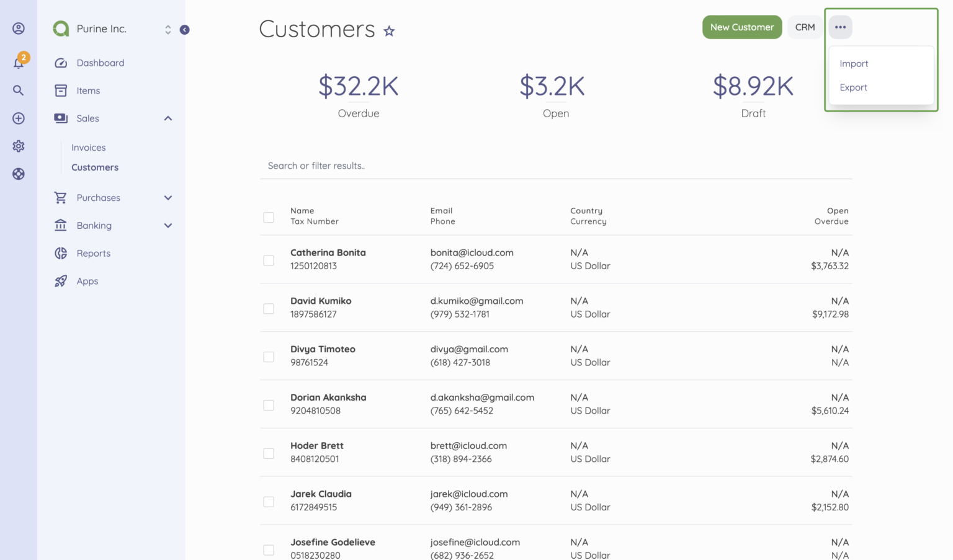Collapse the sidebar with arrow icon
Image resolution: width=953 pixels, height=560 pixels.
coord(184,30)
